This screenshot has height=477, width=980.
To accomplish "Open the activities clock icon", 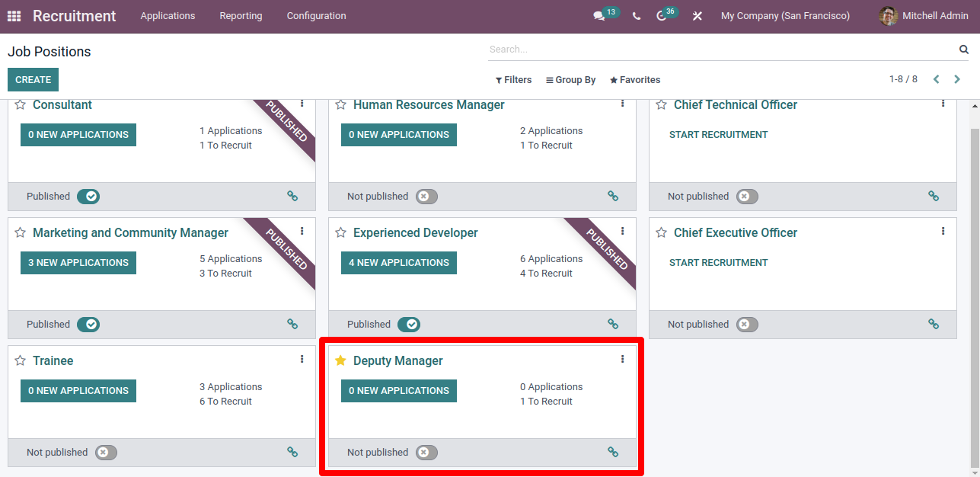I will click(x=662, y=16).
